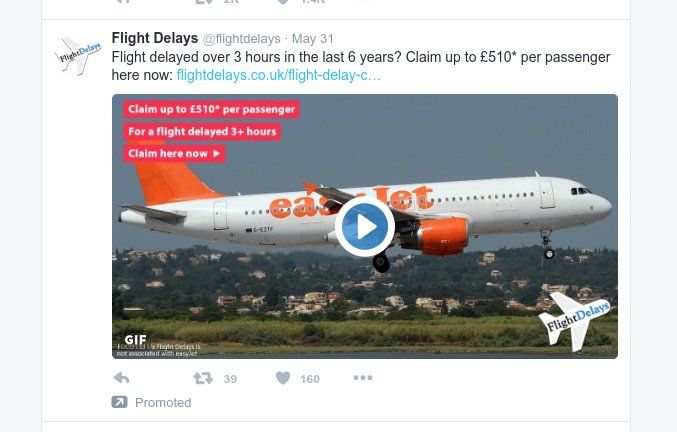The width and height of the screenshot is (677, 432).
Task: Open the Flight Delays account name
Action: 154,38
